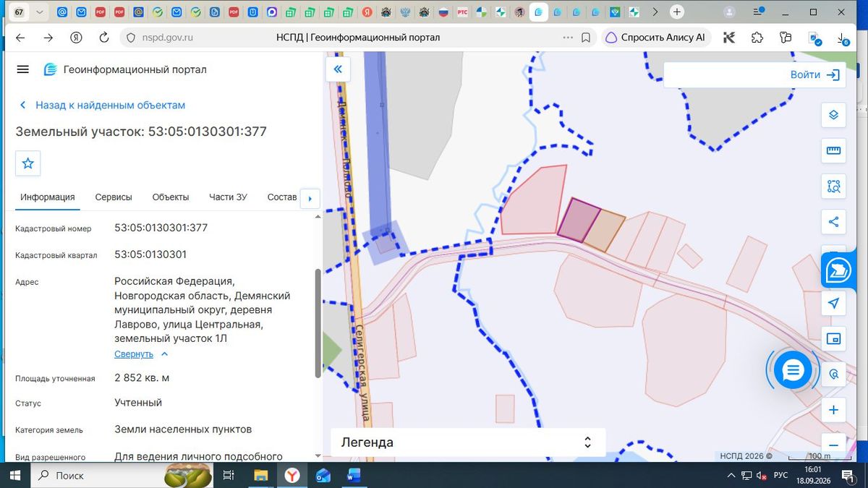Image resolution: width=868 pixels, height=488 pixels.
Task: Go back in browser history
Action: [20, 38]
